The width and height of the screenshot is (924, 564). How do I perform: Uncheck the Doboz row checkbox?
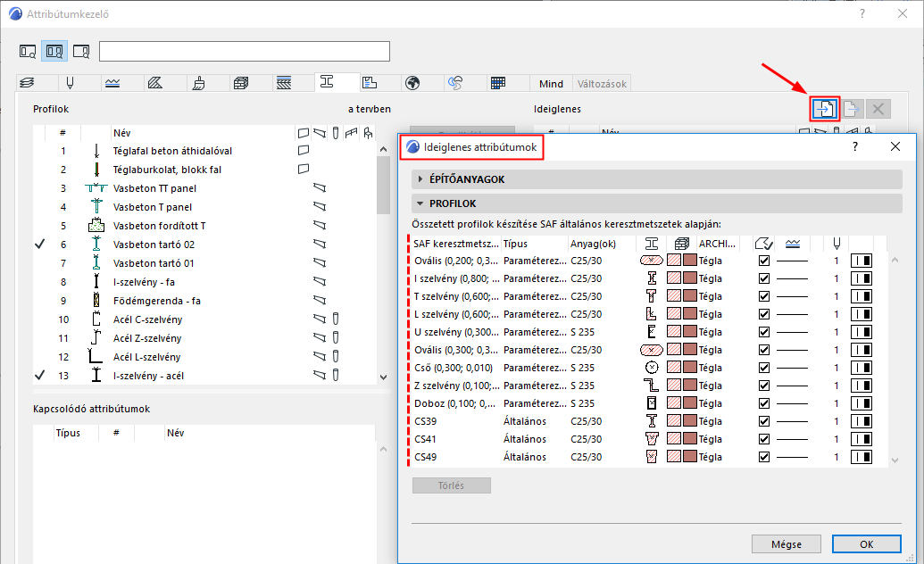tap(764, 403)
